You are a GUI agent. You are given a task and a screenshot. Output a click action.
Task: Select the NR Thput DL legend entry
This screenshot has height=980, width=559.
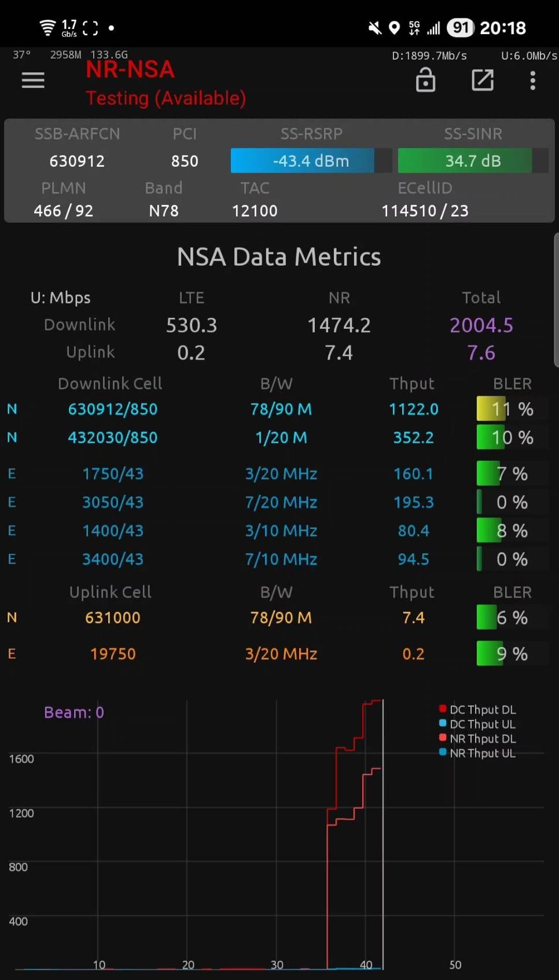pos(477,739)
